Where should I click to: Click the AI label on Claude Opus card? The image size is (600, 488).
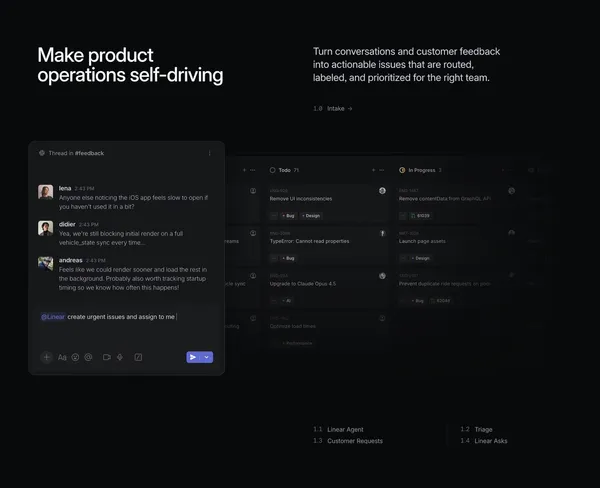(x=287, y=301)
